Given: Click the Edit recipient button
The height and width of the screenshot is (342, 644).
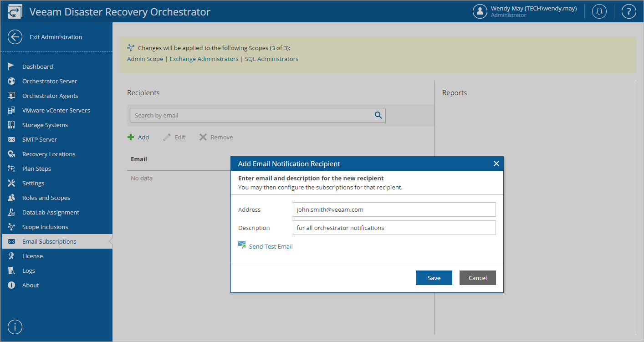Looking at the screenshot, I should (174, 137).
